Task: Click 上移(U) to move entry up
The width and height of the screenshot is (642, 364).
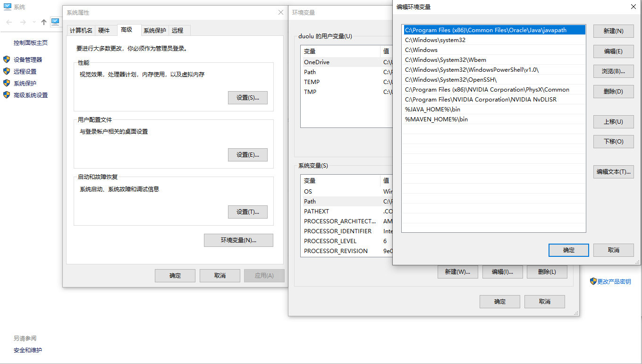Action: click(614, 122)
